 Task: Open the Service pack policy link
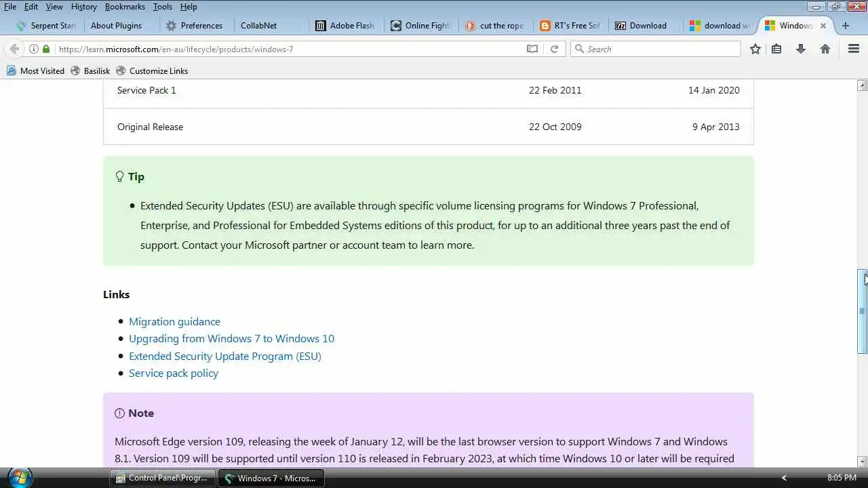click(174, 373)
